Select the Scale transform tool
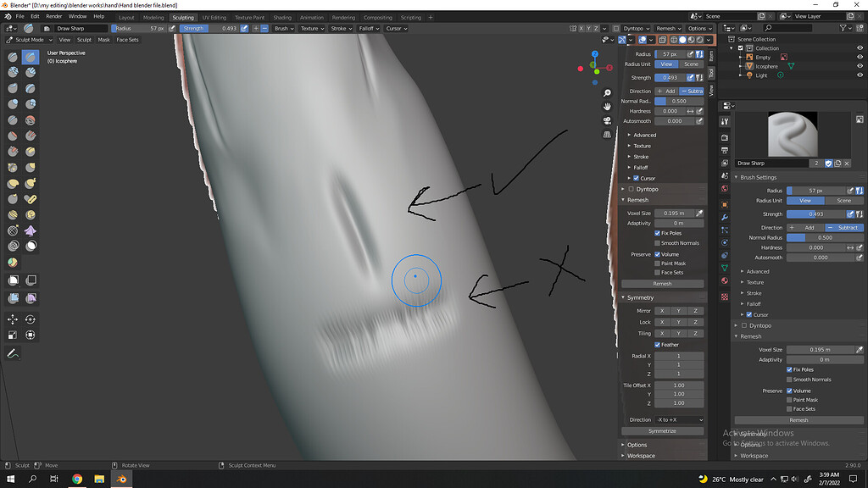 pos(13,335)
